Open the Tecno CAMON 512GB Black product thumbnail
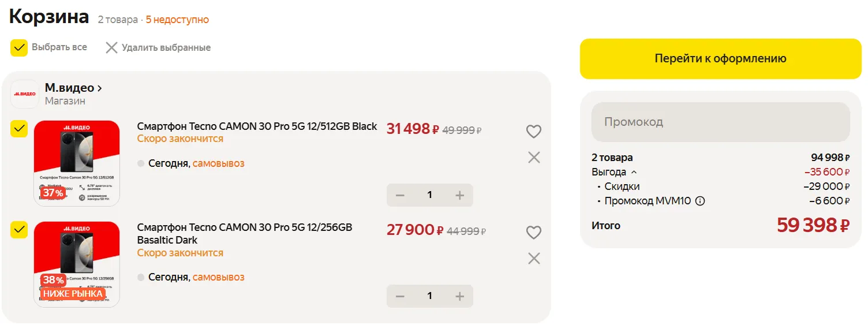The height and width of the screenshot is (325, 868). tap(77, 163)
